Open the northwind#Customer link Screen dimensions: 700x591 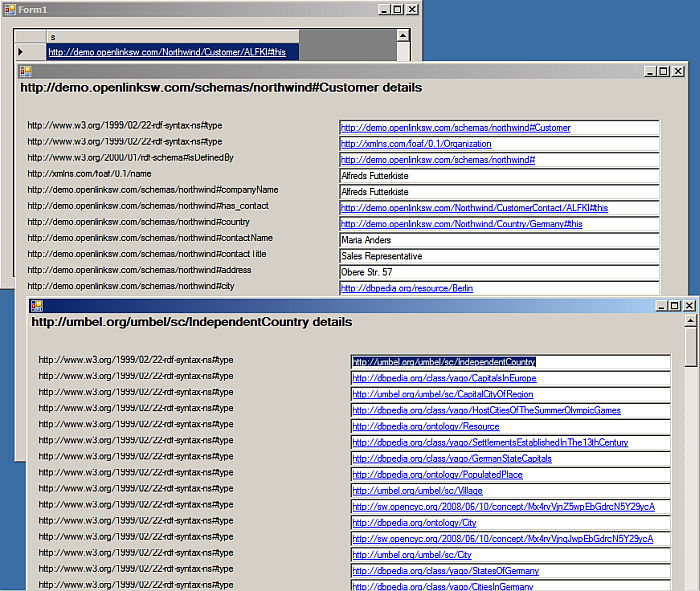[x=456, y=128]
